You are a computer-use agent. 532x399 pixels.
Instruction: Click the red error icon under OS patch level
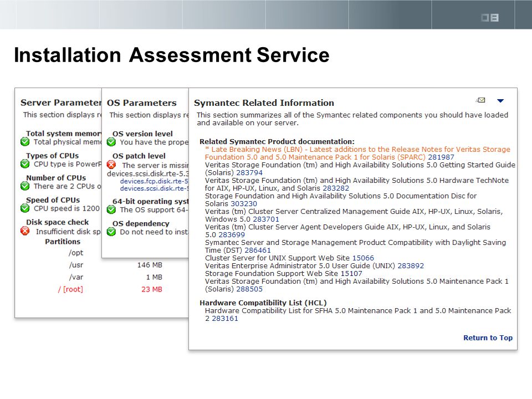click(111, 165)
